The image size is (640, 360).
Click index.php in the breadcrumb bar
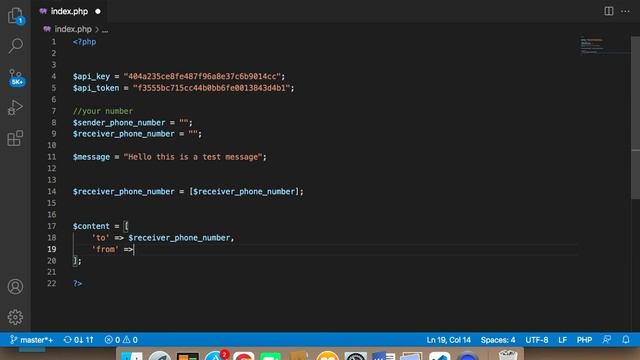(73, 29)
